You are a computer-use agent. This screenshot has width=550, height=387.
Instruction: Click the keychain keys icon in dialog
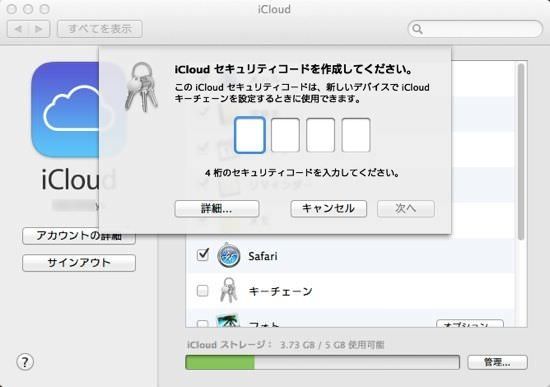coord(141,87)
